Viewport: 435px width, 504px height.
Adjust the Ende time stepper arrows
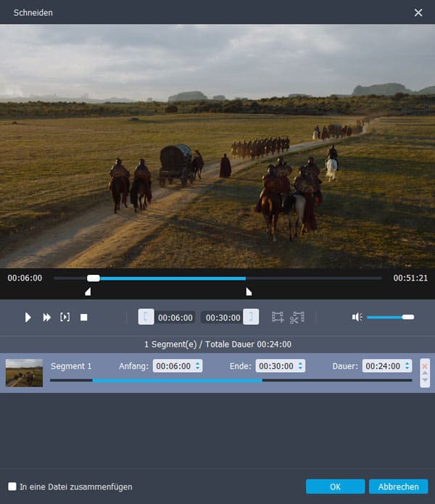(300, 366)
